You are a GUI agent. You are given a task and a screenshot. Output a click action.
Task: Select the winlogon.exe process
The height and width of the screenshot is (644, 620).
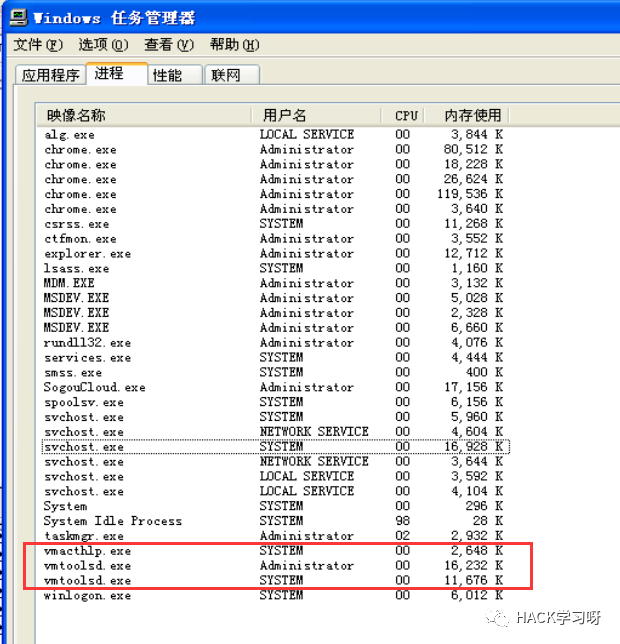[x=275, y=595]
